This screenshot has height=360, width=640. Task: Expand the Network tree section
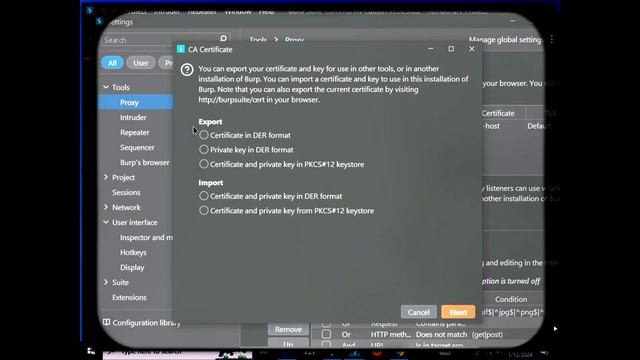[x=106, y=207]
